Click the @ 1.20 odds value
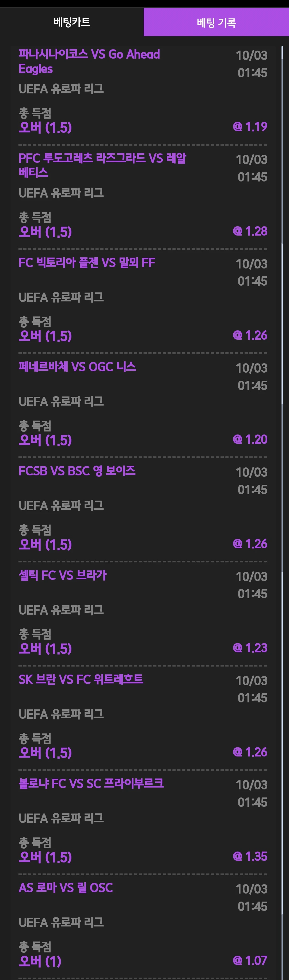The height and width of the screenshot is (980, 289). 250,439
